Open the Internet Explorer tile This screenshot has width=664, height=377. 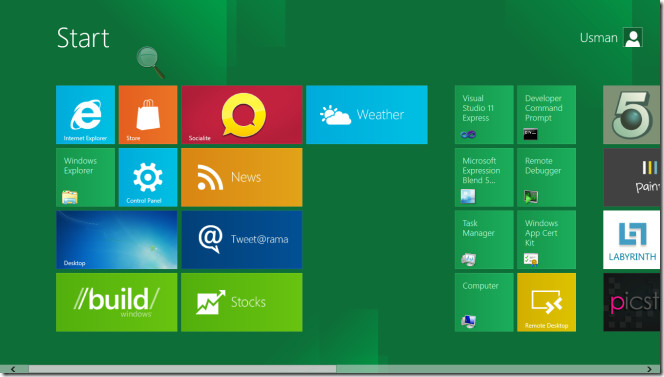[x=85, y=115]
